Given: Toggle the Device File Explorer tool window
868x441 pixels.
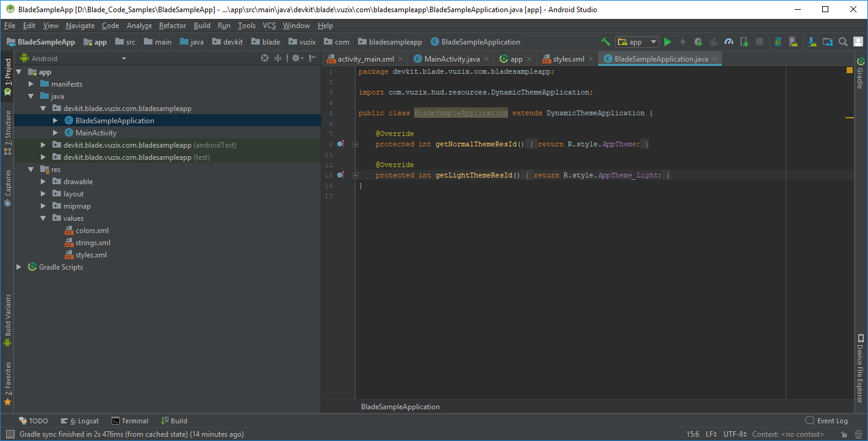Looking at the screenshot, I should (x=861, y=368).
